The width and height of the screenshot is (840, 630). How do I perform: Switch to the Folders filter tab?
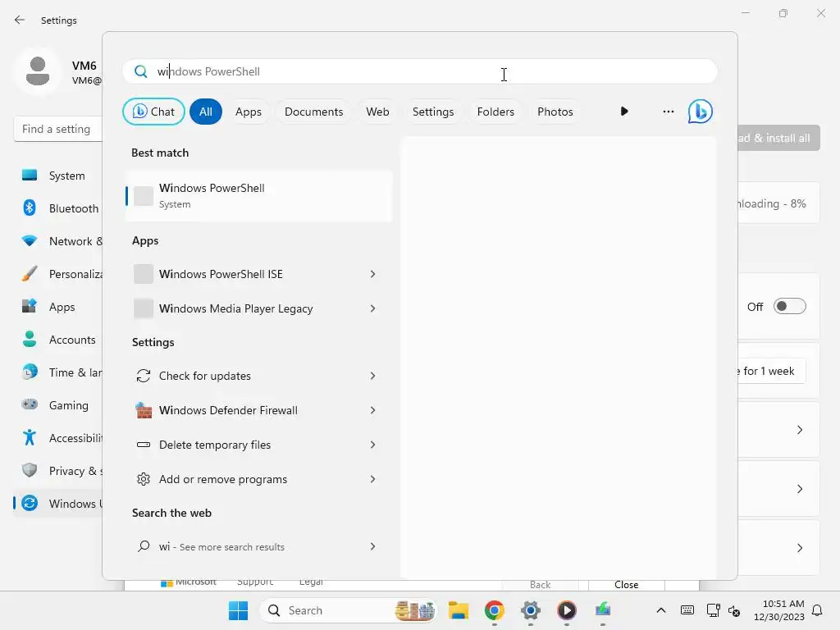point(495,112)
